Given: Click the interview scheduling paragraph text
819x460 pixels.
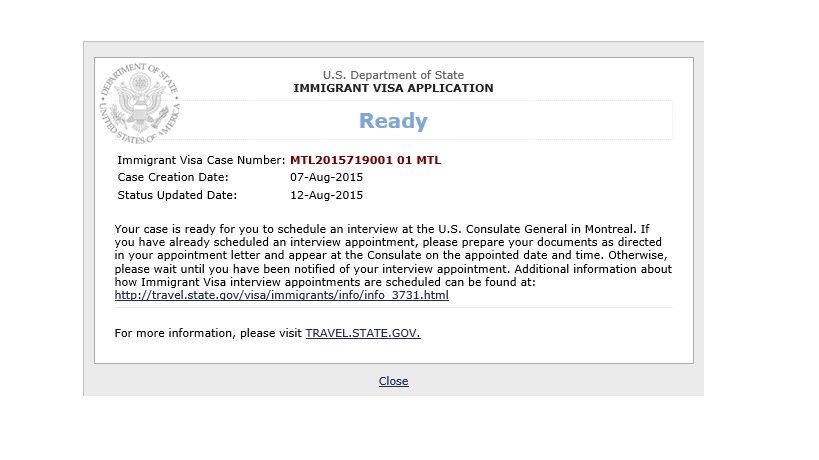Looking at the screenshot, I should click(393, 256).
